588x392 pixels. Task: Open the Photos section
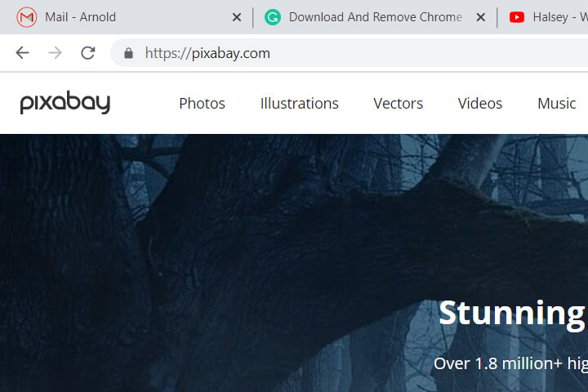pos(203,104)
